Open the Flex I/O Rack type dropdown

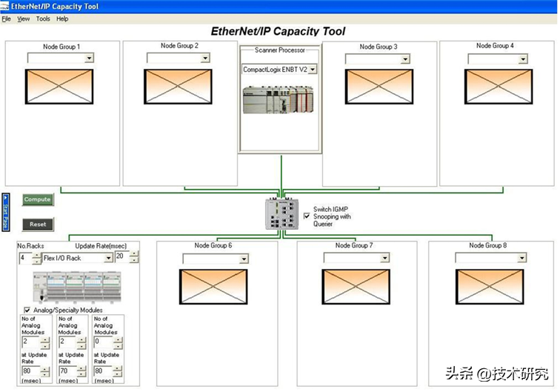click(108, 258)
